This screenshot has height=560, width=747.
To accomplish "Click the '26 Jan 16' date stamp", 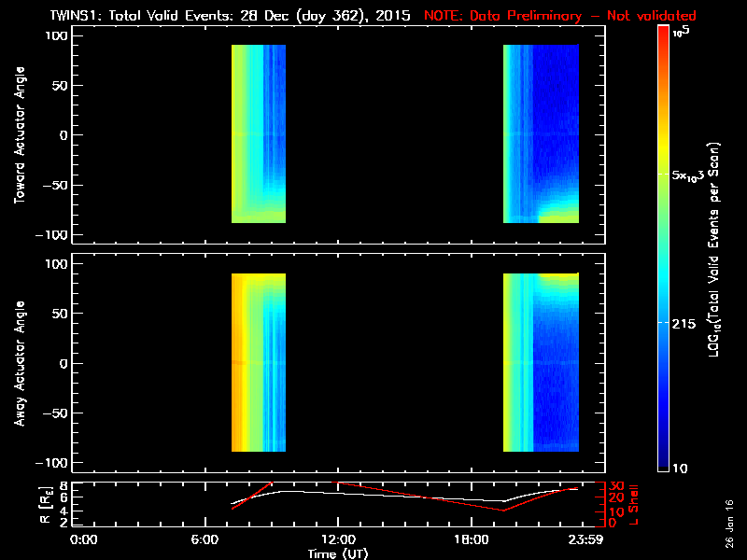I will point(729,524).
